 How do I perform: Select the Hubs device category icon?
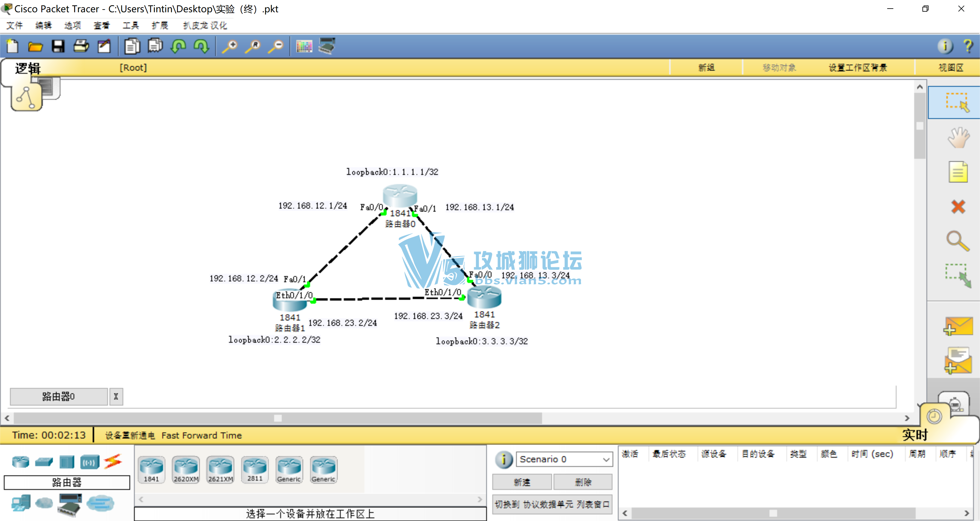[x=66, y=462]
